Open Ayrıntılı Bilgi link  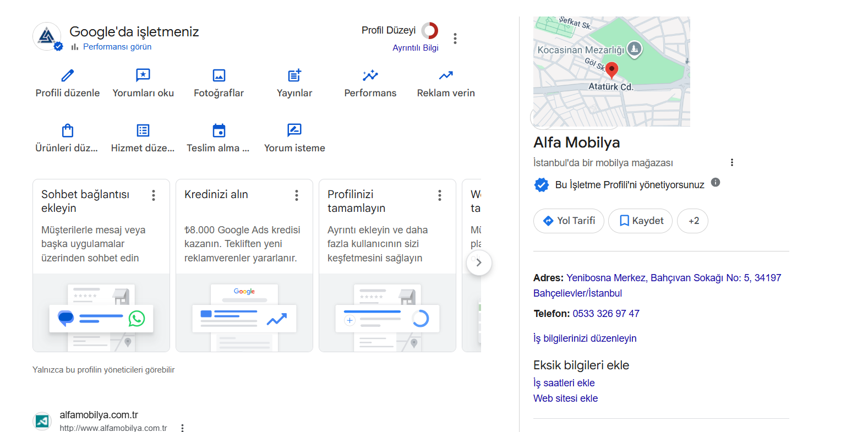coord(416,48)
